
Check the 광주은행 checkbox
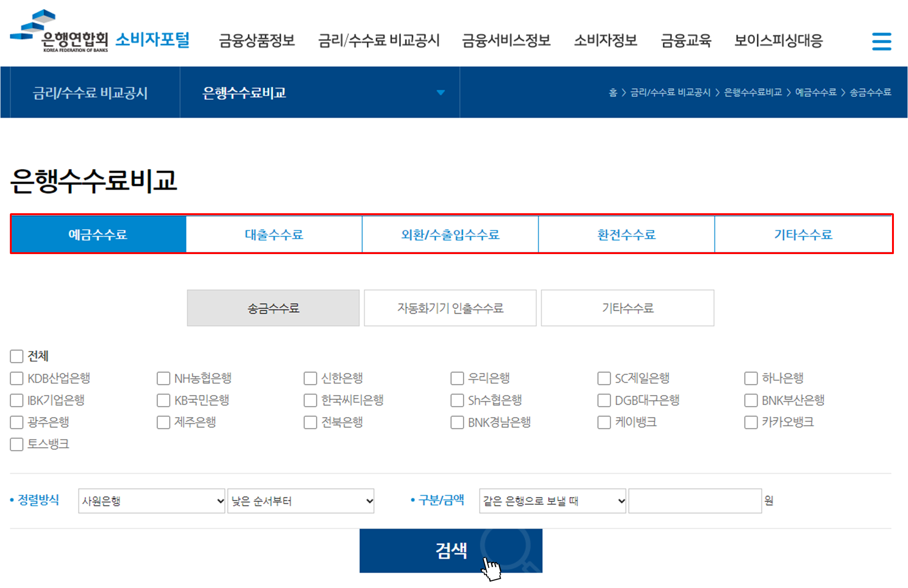click(16, 423)
